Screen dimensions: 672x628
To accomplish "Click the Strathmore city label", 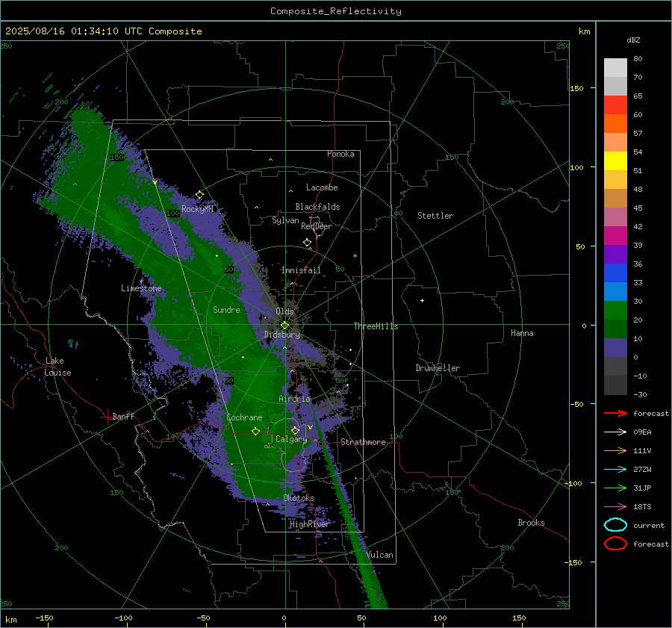I will 363,442.
